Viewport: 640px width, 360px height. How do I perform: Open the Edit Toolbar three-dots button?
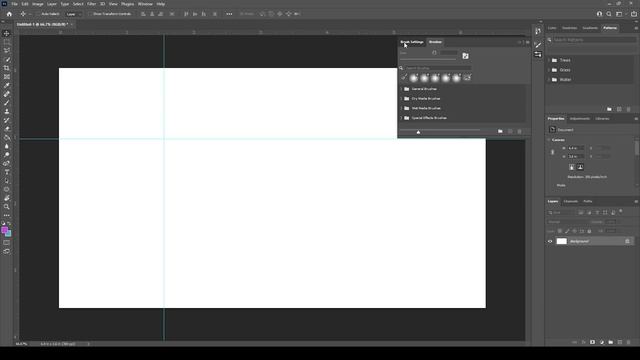(x=7, y=215)
